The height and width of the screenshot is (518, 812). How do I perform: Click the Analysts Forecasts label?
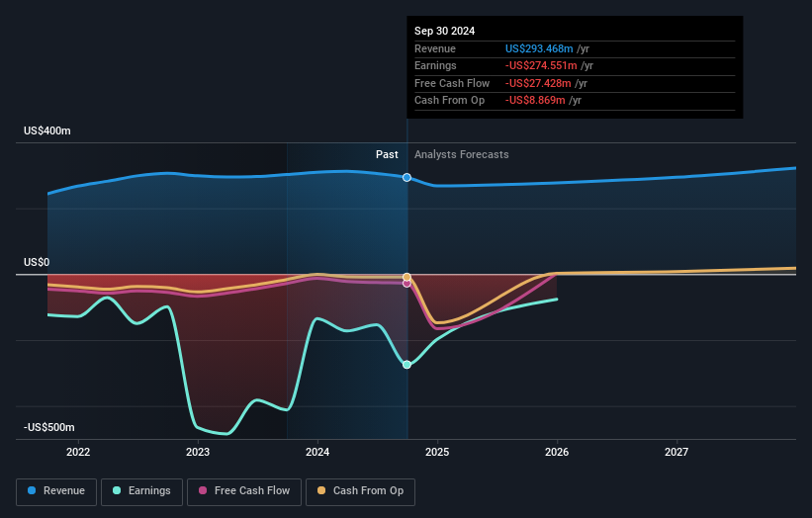pyautogui.click(x=462, y=155)
